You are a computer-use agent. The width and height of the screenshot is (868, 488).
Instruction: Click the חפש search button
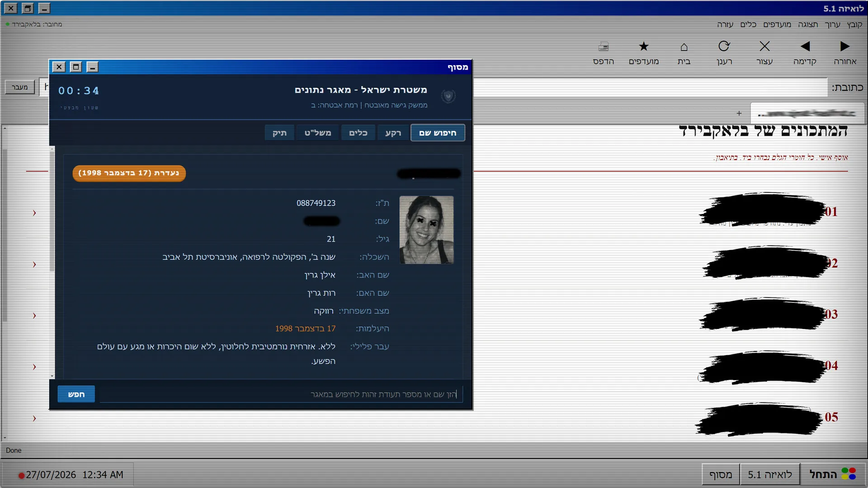[x=76, y=394]
